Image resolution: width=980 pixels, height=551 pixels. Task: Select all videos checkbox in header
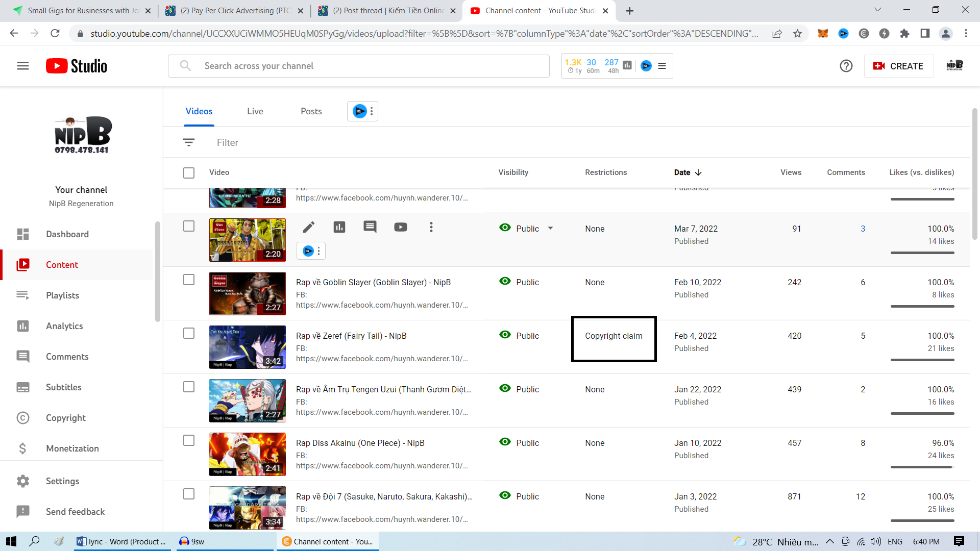(189, 173)
